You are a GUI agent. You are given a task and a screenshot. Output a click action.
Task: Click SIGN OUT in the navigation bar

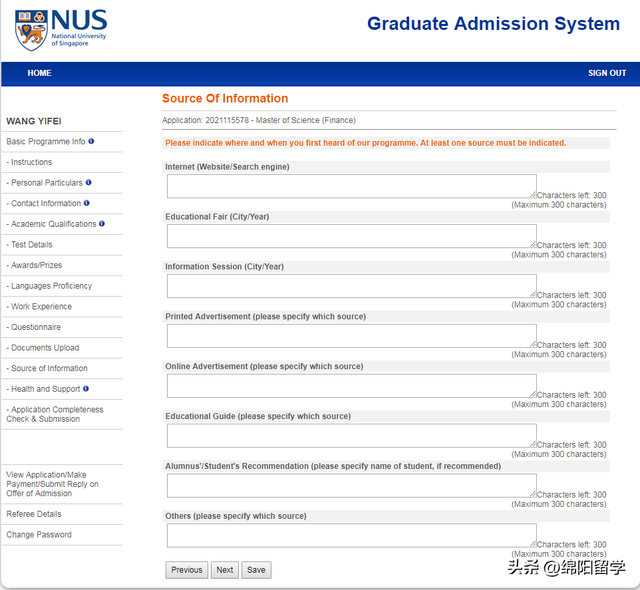[x=607, y=73]
